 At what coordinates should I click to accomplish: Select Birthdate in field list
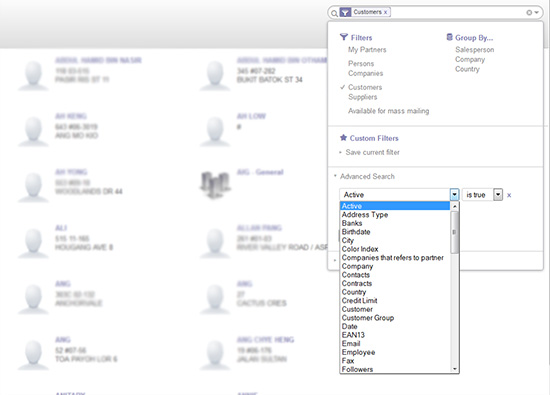click(x=395, y=232)
